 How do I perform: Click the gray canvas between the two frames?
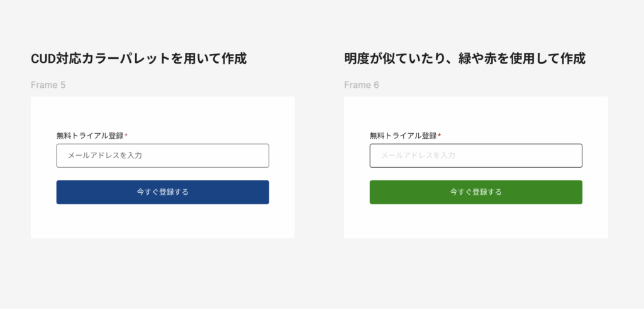coord(319,168)
